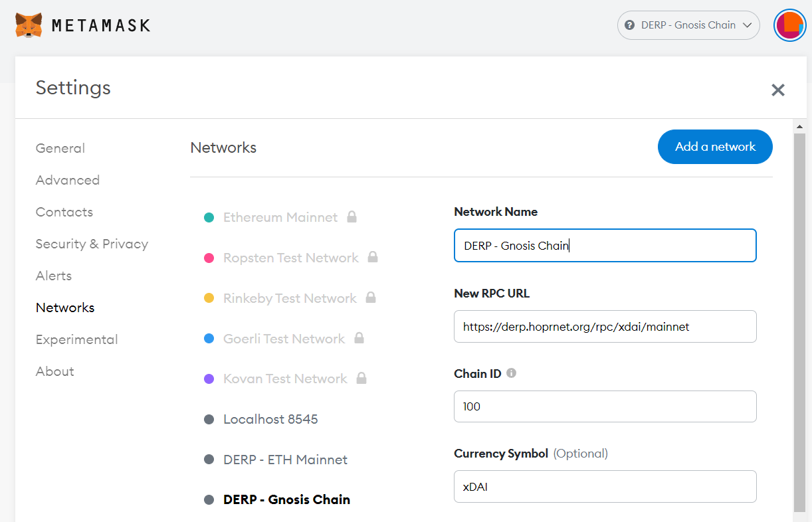The image size is (812, 522).
Task: Select DERP - ETH Mainnet network
Action: pos(285,460)
